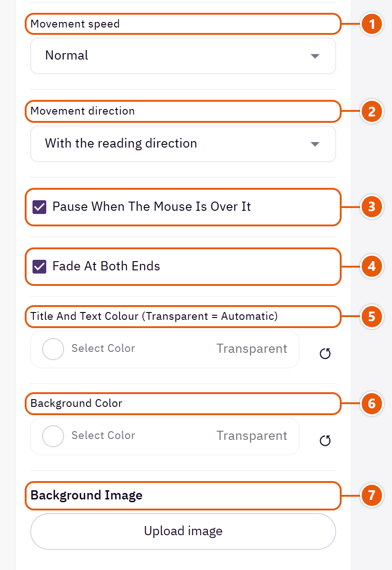Click the Background Image heading

click(87, 495)
